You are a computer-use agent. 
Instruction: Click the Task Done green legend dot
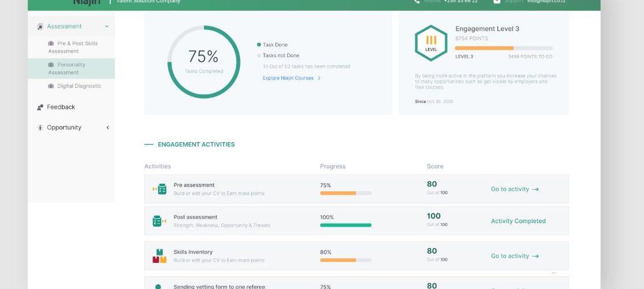259,45
